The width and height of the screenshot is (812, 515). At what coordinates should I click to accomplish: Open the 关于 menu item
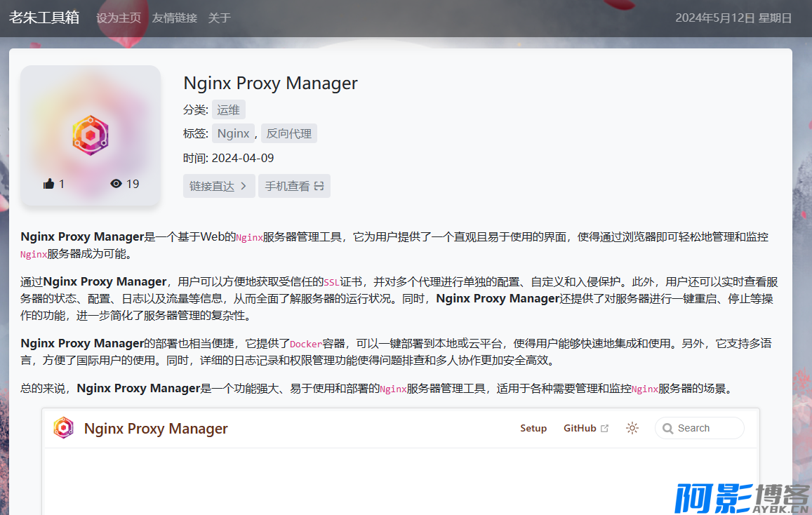[219, 18]
